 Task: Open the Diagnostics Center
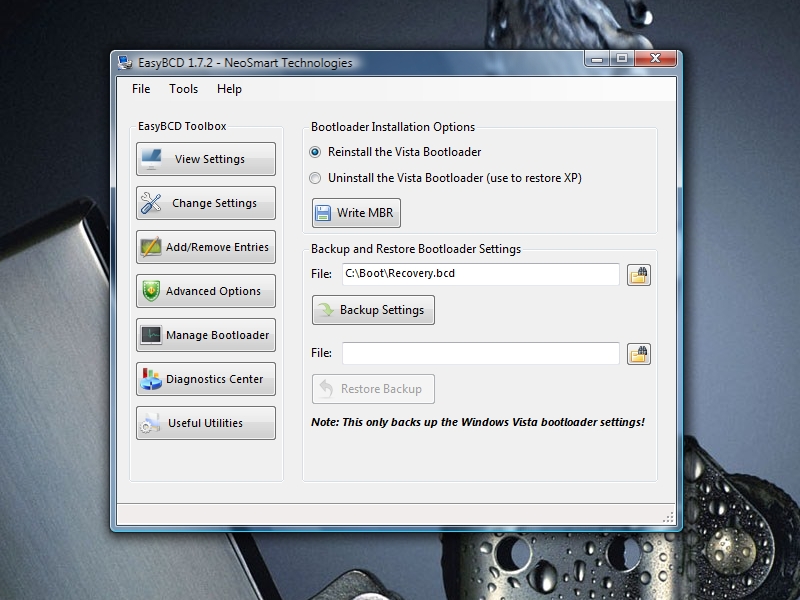tap(206, 379)
